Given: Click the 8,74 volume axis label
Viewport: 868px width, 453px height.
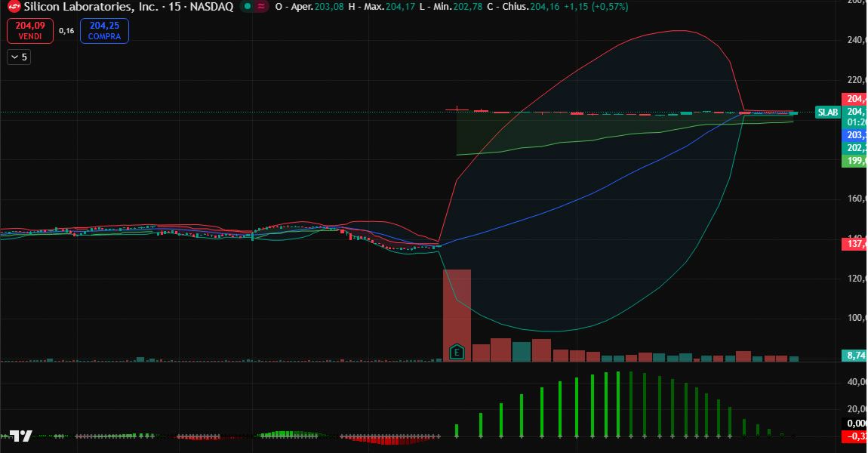Looking at the screenshot, I should point(854,356).
